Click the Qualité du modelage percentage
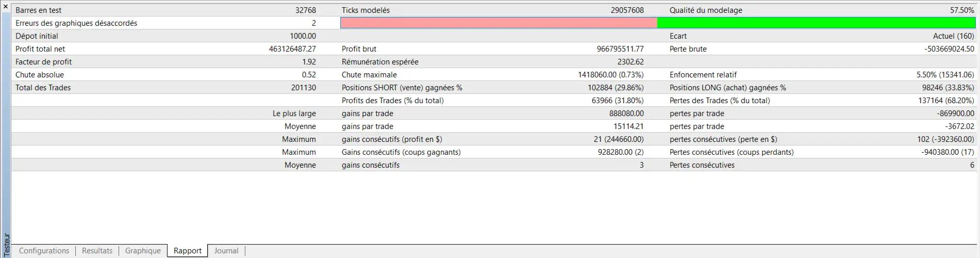This screenshot has width=980, height=258. (961, 10)
